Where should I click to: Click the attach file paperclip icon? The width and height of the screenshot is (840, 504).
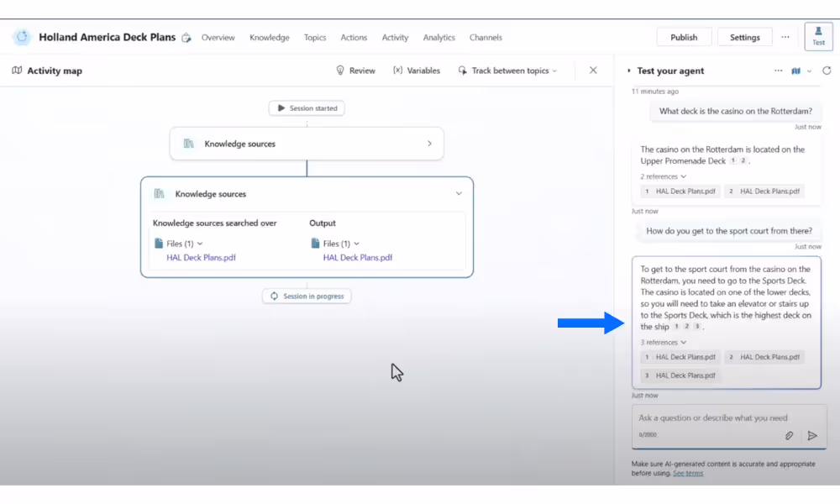click(789, 435)
